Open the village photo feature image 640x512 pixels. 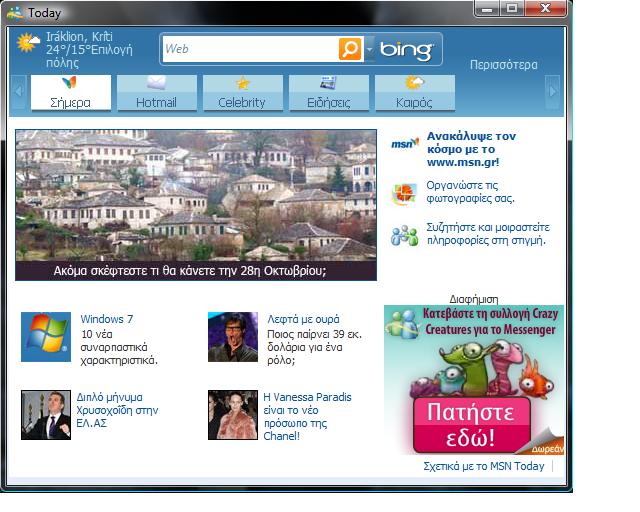[x=196, y=195]
